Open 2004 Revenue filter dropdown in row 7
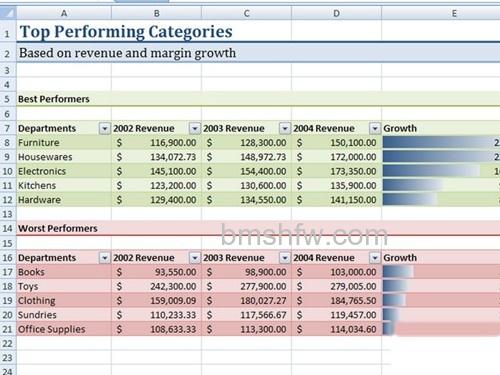Viewport: 500px width, 375px height. click(375, 128)
